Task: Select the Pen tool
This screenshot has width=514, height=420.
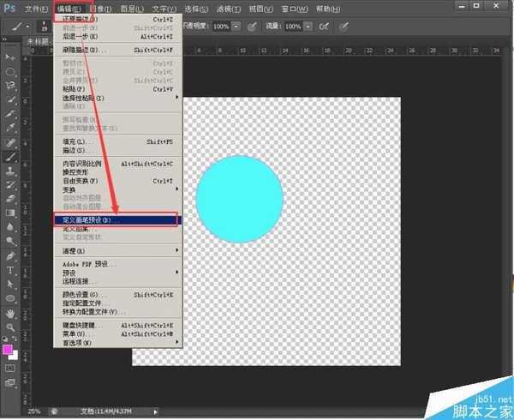Action: coord(12,255)
